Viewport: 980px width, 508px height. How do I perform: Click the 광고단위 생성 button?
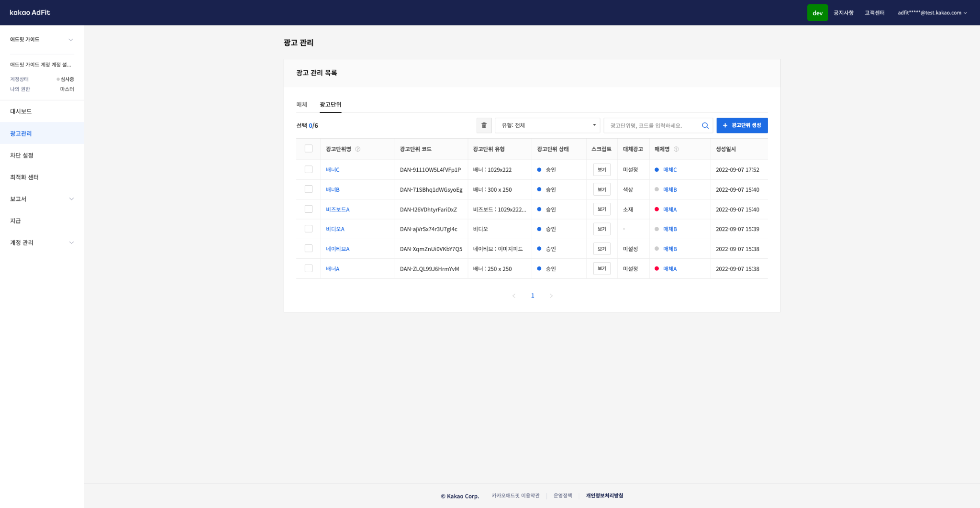[742, 125]
